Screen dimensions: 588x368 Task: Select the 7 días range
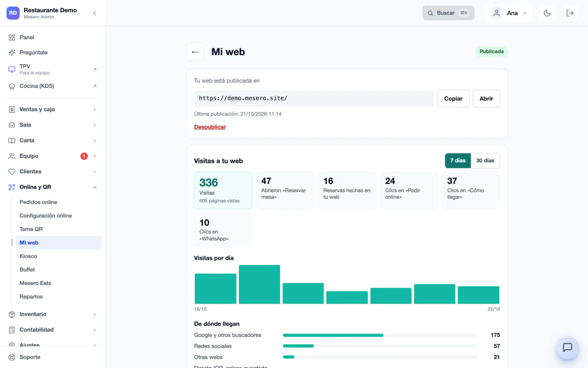458,161
